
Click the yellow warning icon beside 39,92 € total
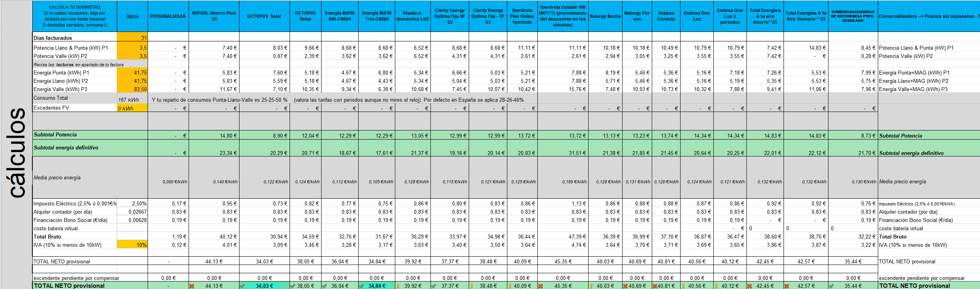(398, 286)
